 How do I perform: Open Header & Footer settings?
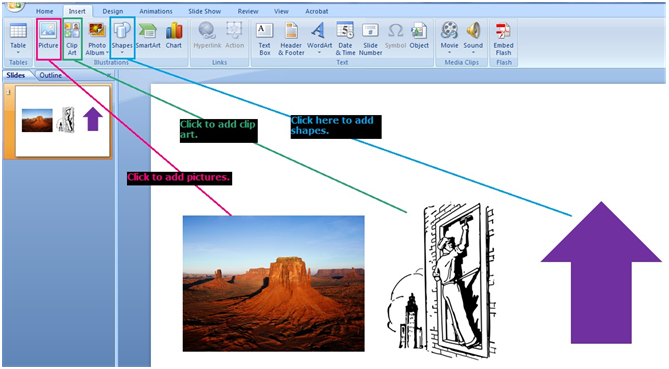[291, 39]
